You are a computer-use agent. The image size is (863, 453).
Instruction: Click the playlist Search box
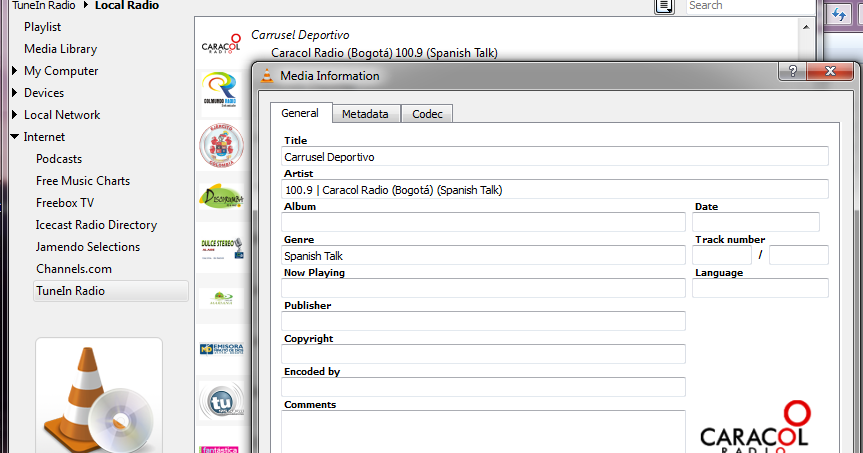coord(751,6)
